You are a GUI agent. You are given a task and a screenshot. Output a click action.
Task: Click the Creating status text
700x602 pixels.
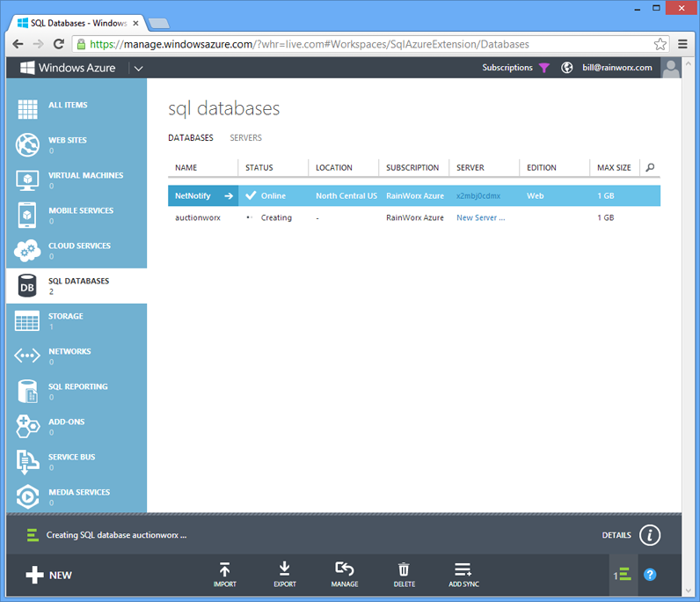click(x=276, y=217)
